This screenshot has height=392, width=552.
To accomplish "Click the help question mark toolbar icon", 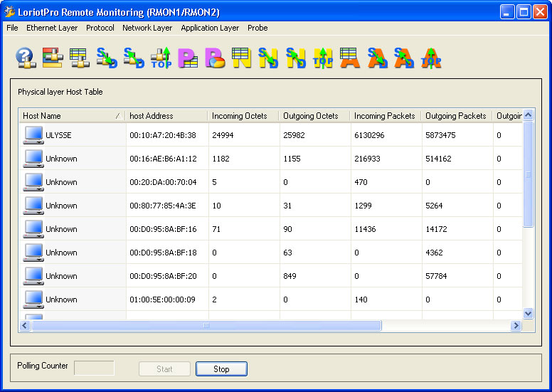I will (x=26, y=58).
